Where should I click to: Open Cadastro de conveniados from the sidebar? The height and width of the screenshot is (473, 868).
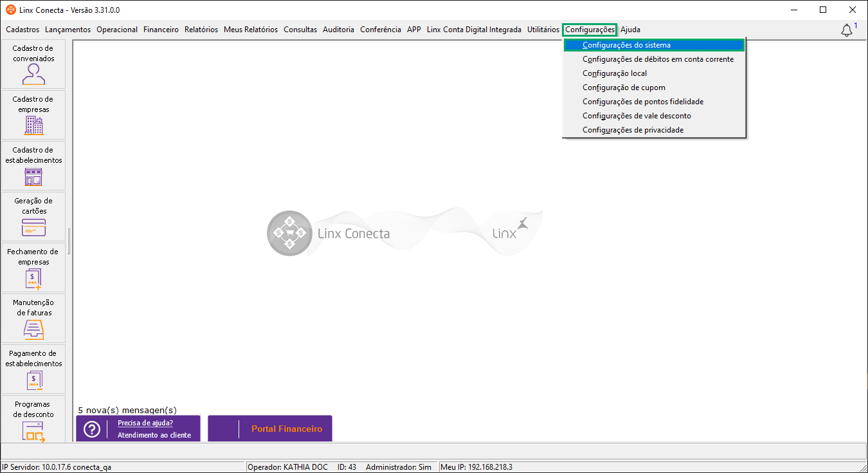pos(33,64)
